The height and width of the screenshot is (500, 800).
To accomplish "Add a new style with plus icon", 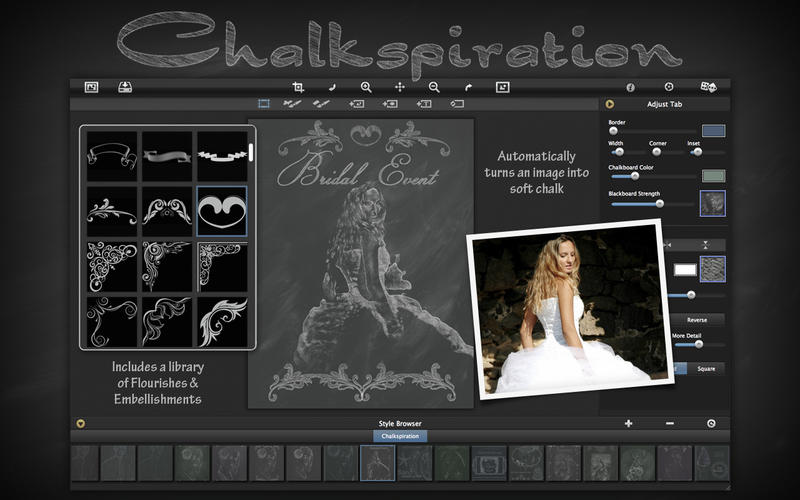I will click(x=628, y=423).
